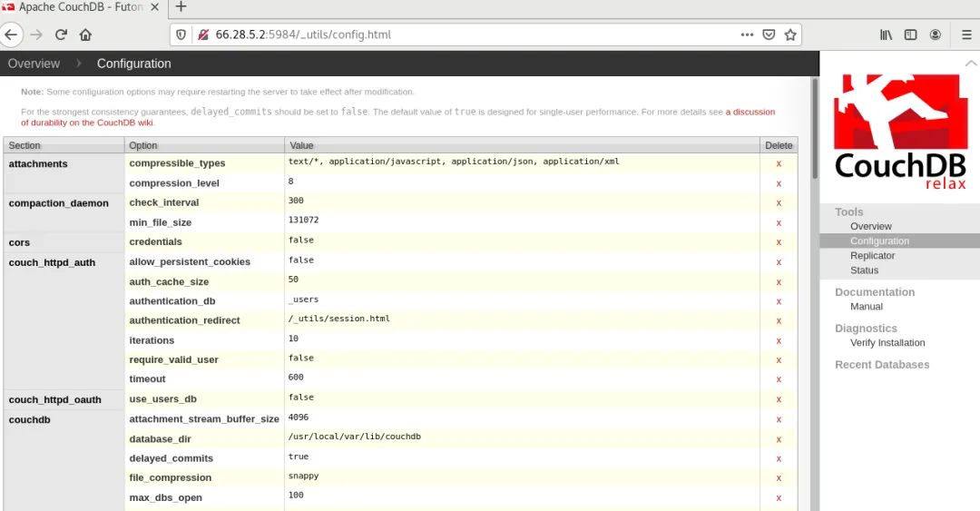This screenshot has height=511, width=980.
Task: Edit the compressible_types value text
Action: coord(454,162)
